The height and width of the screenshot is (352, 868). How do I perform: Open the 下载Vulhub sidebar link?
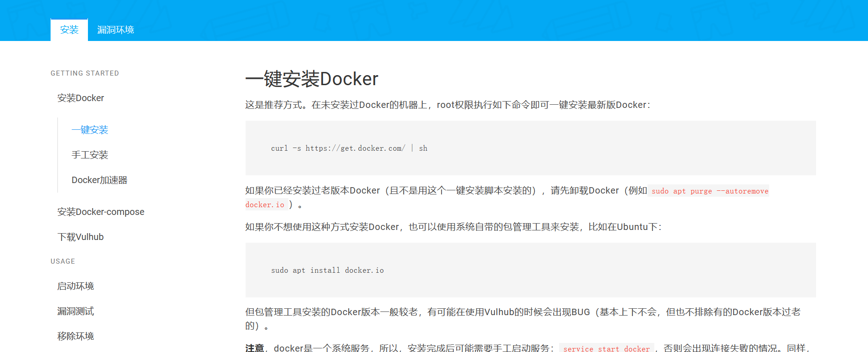pos(81,237)
